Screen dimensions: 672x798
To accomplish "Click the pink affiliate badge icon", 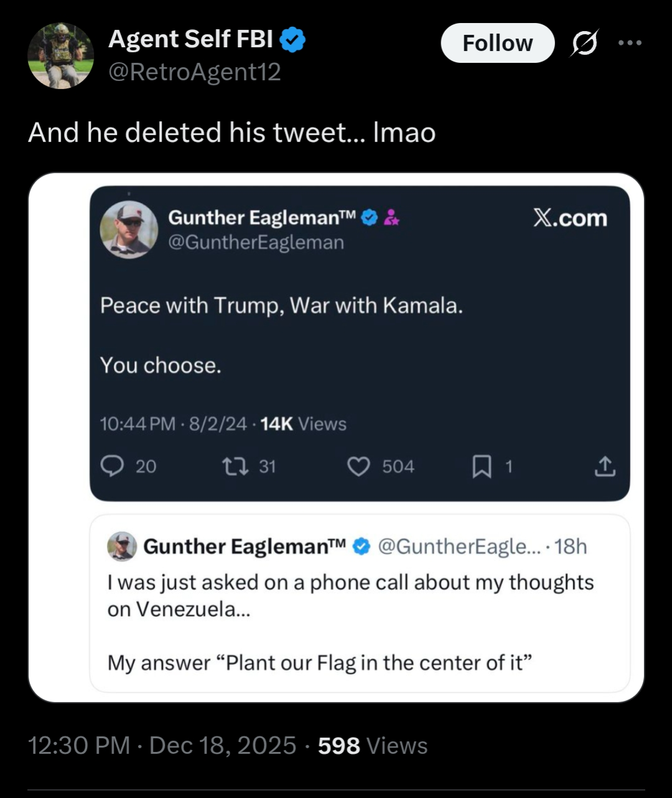I will [x=391, y=218].
